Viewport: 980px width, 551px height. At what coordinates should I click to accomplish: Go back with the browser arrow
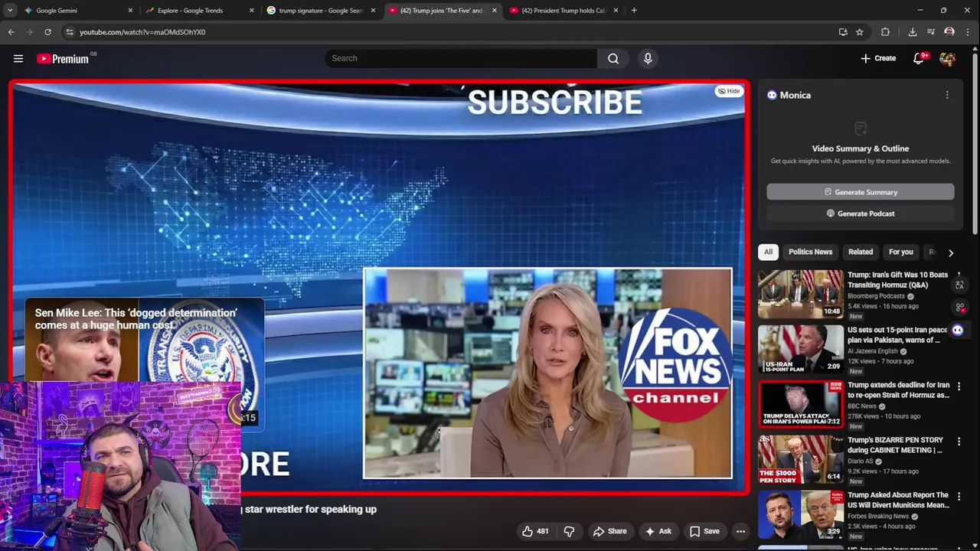pos(11,32)
